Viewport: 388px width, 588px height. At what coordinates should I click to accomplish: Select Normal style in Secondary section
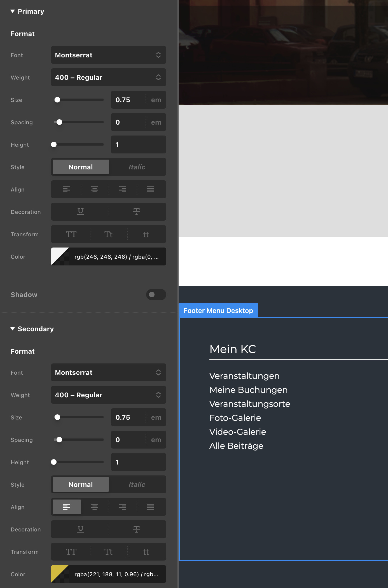(x=81, y=485)
